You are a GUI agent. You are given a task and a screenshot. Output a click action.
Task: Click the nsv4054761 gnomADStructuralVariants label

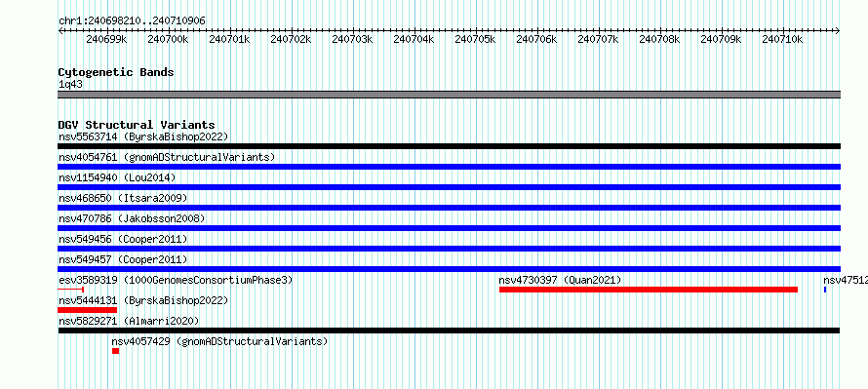(167, 157)
